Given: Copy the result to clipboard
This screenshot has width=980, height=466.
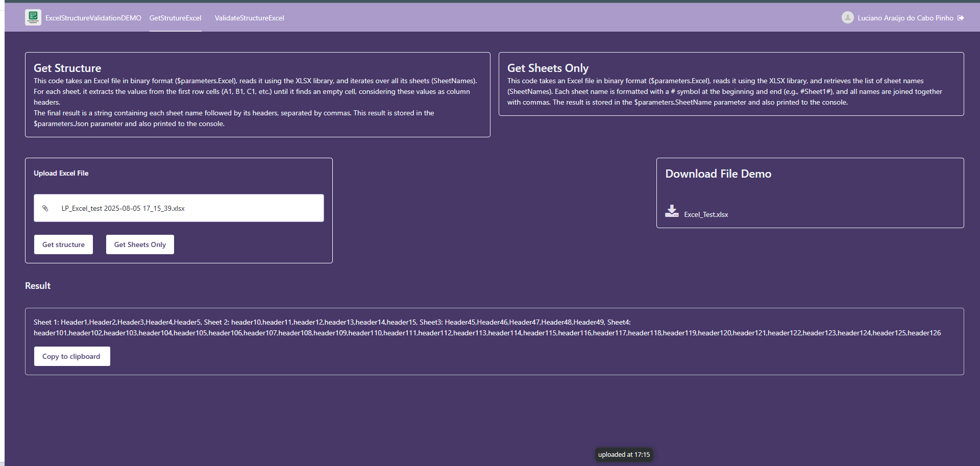Looking at the screenshot, I should coord(72,356).
